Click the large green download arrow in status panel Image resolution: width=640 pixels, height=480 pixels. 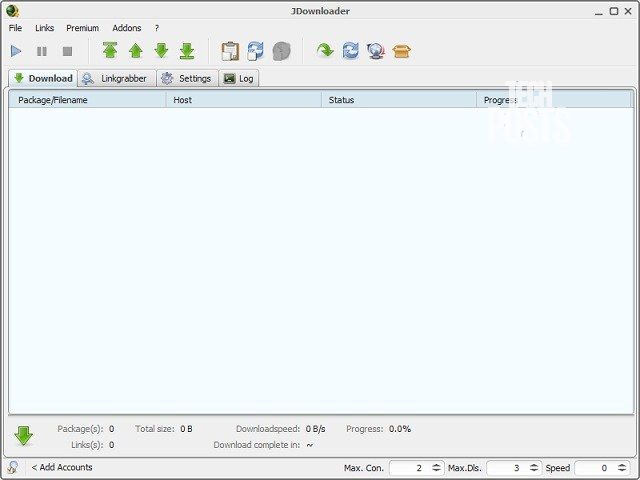24,436
